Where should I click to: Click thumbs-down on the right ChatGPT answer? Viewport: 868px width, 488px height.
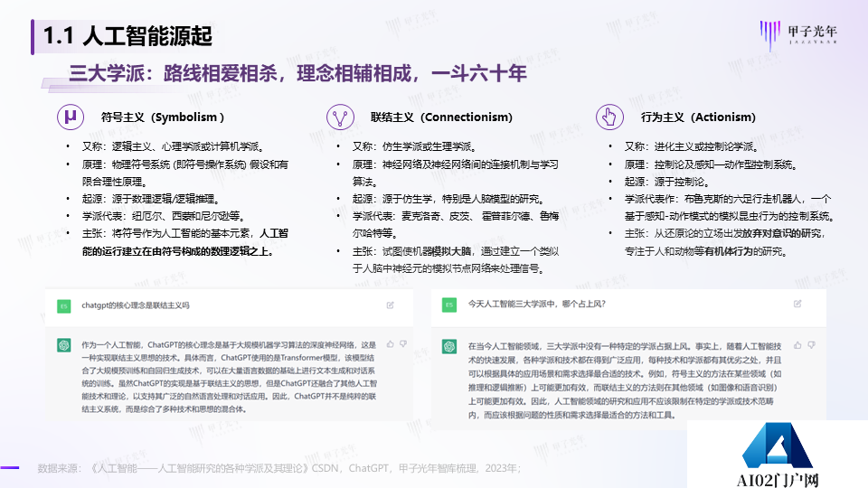(812, 345)
